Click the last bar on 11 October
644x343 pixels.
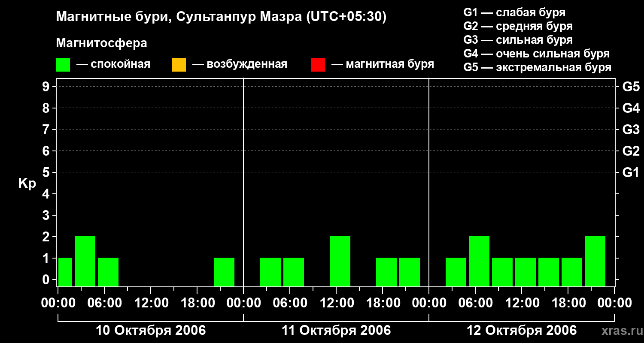tap(410, 272)
